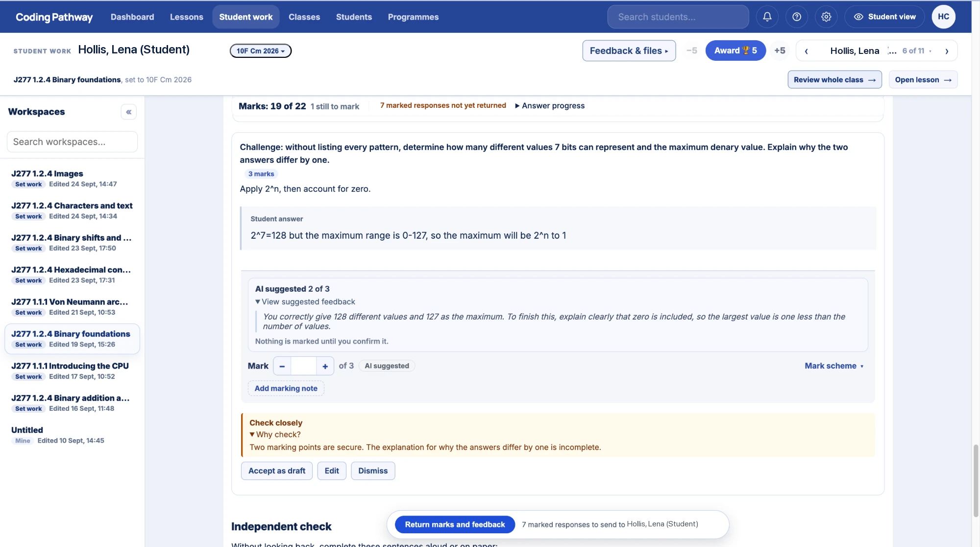
Task: Open the Programmes tab
Action: (413, 17)
